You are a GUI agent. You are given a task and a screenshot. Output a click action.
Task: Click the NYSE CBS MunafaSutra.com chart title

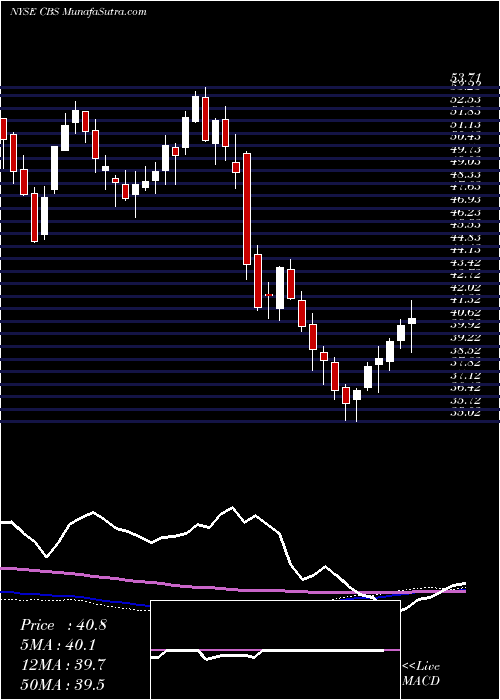[x=78, y=12]
